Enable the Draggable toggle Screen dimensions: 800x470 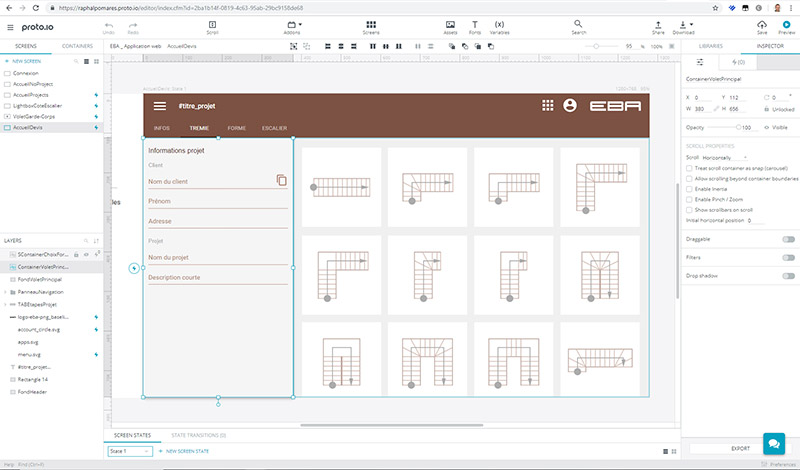pos(788,239)
